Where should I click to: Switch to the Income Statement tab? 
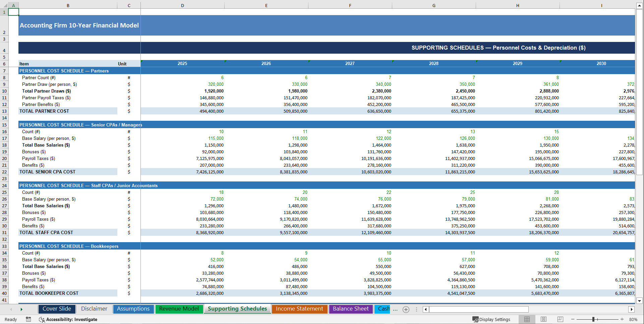click(299, 309)
